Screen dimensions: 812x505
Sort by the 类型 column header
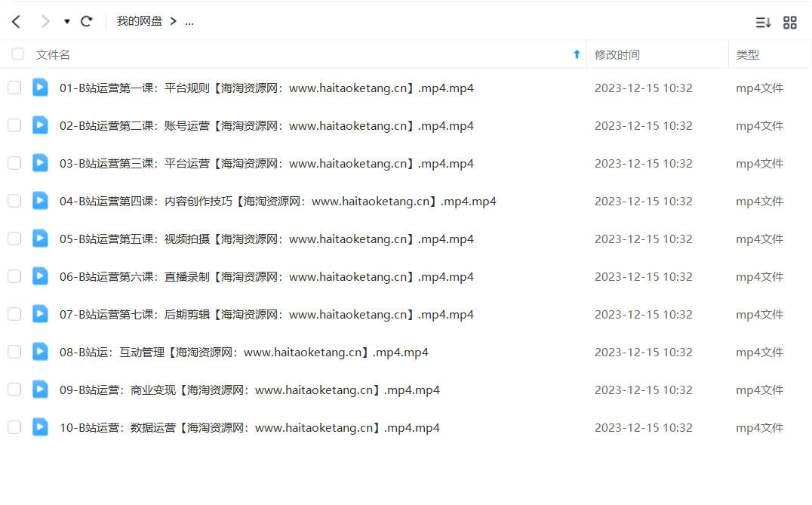[x=747, y=55]
